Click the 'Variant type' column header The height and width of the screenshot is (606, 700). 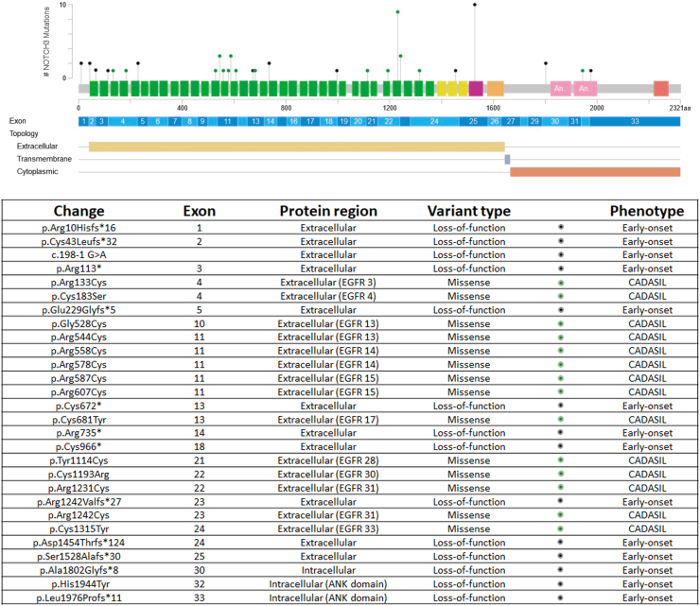click(x=468, y=211)
